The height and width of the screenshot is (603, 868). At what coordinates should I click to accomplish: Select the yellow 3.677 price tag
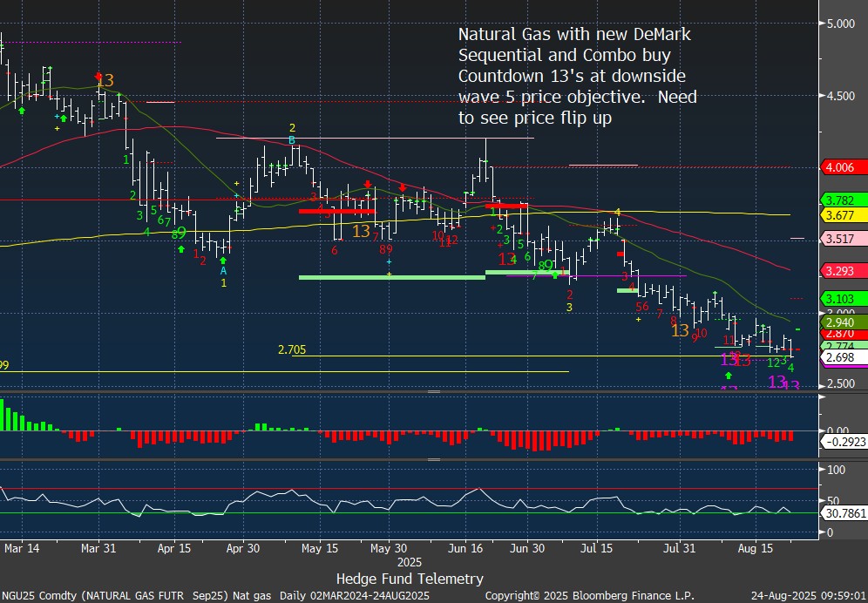click(844, 214)
